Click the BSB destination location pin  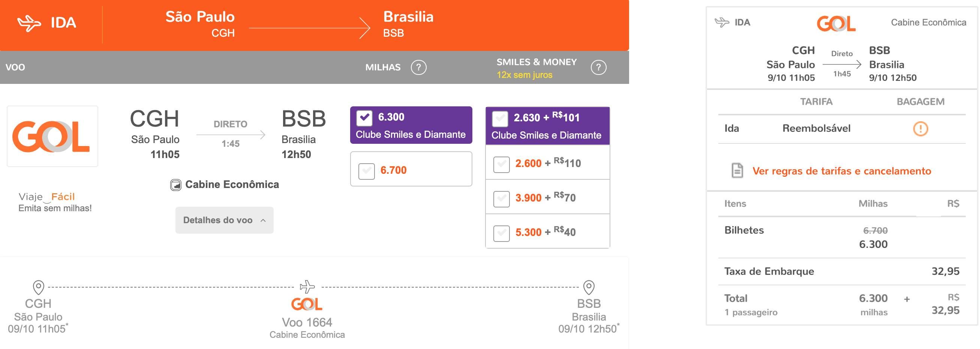589,288
